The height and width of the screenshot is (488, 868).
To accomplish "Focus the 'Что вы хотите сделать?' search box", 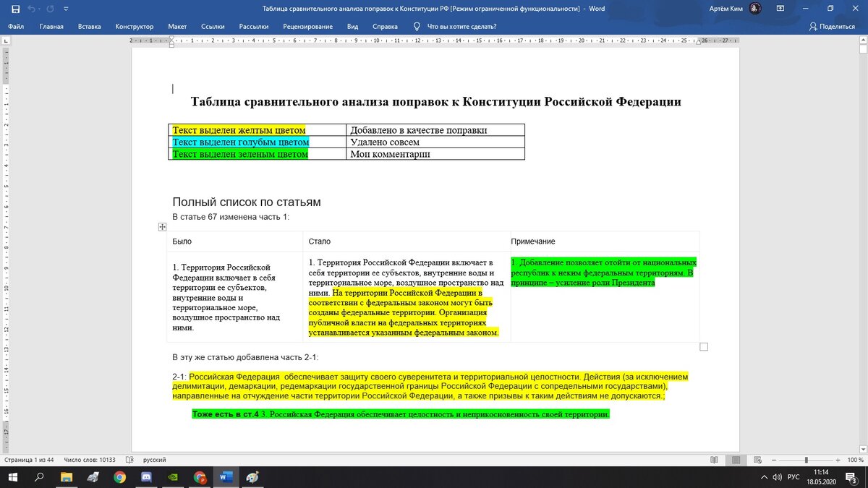I will (460, 27).
